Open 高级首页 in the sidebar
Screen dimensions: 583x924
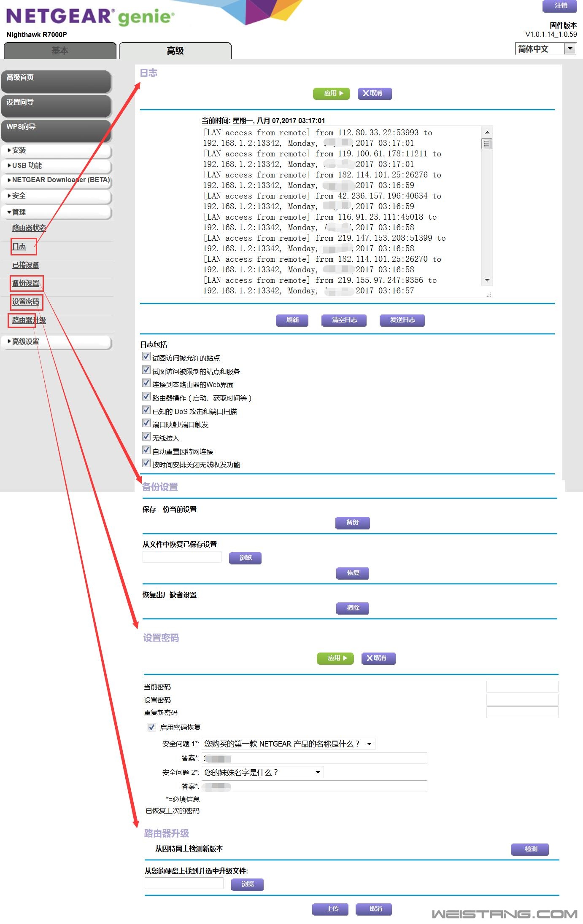[x=56, y=81]
